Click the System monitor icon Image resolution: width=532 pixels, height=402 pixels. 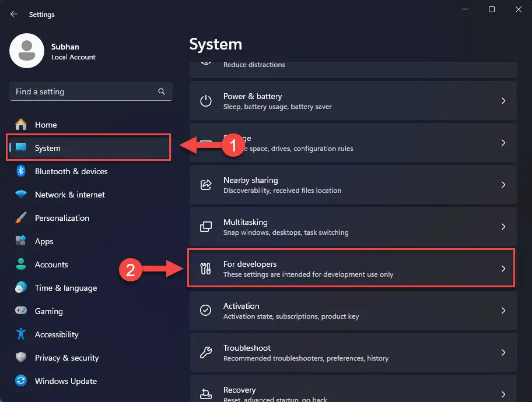21,147
